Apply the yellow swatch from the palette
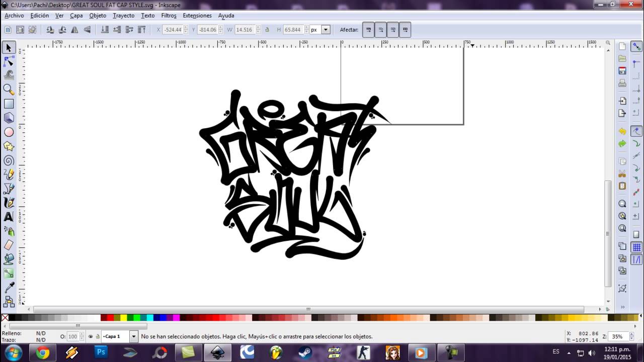644x362 pixels. tap(124, 318)
